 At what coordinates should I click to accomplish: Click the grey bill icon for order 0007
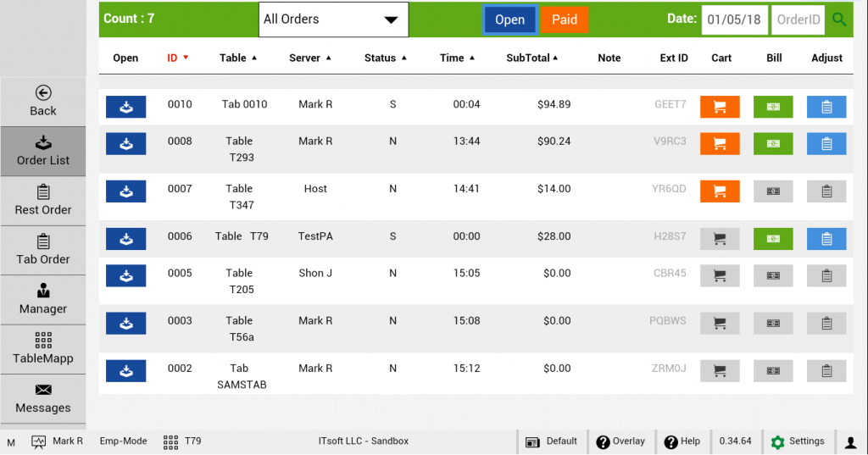click(x=773, y=191)
